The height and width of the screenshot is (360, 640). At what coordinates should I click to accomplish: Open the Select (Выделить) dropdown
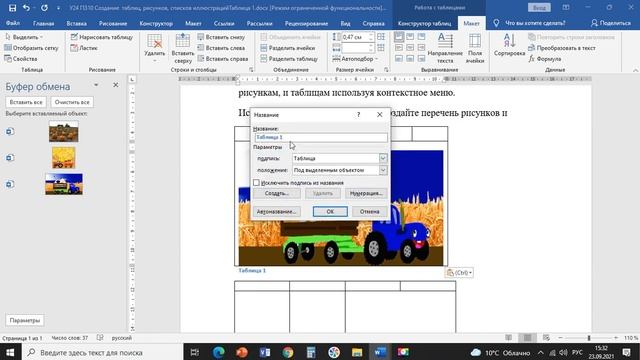pyautogui.click(x=24, y=37)
